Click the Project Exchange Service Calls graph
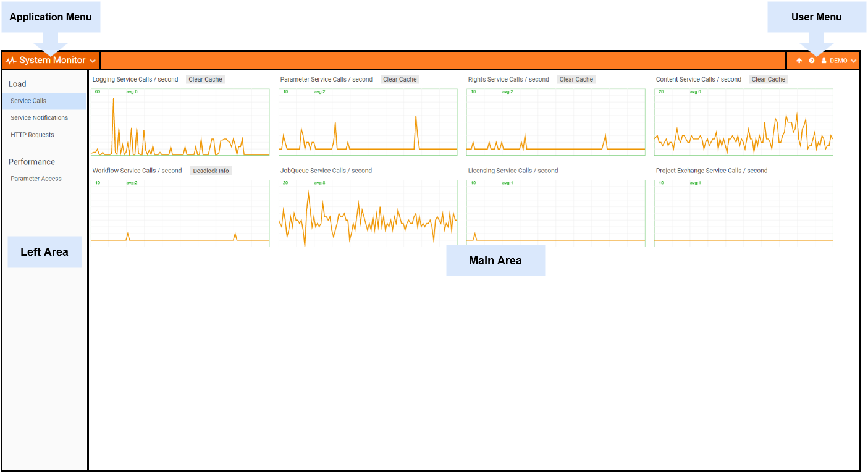Image resolution: width=868 pixels, height=472 pixels. [x=743, y=213]
